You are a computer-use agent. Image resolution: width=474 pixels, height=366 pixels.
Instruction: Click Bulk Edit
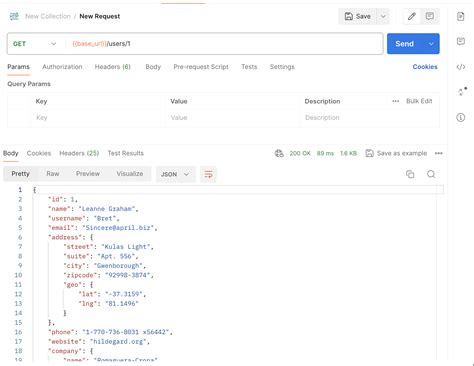[x=419, y=101]
